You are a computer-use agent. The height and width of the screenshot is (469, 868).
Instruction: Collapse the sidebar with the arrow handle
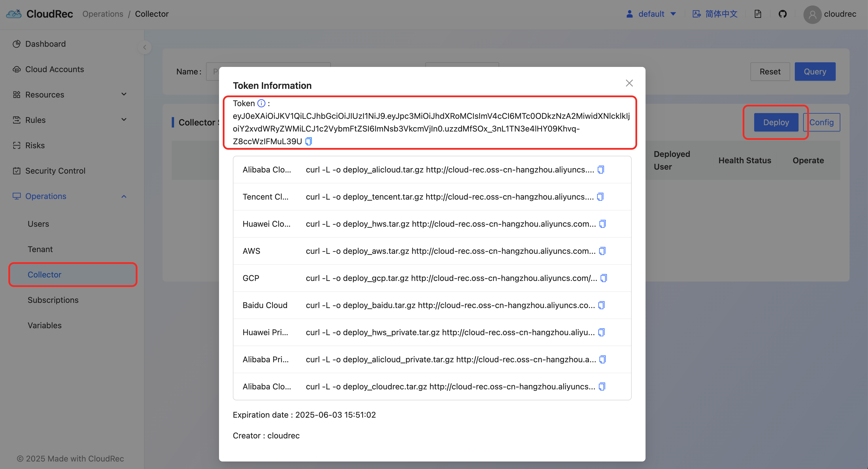click(145, 47)
